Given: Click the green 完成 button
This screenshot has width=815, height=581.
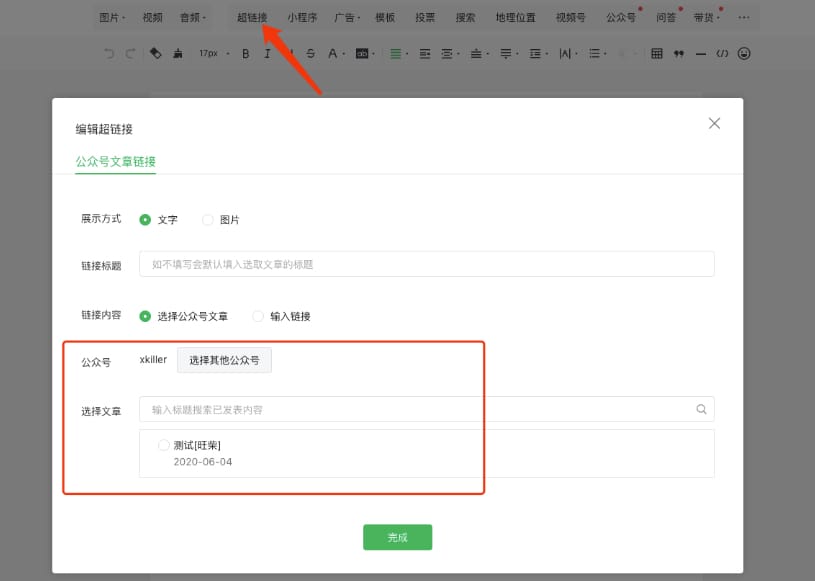Looking at the screenshot, I should [x=398, y=537].
